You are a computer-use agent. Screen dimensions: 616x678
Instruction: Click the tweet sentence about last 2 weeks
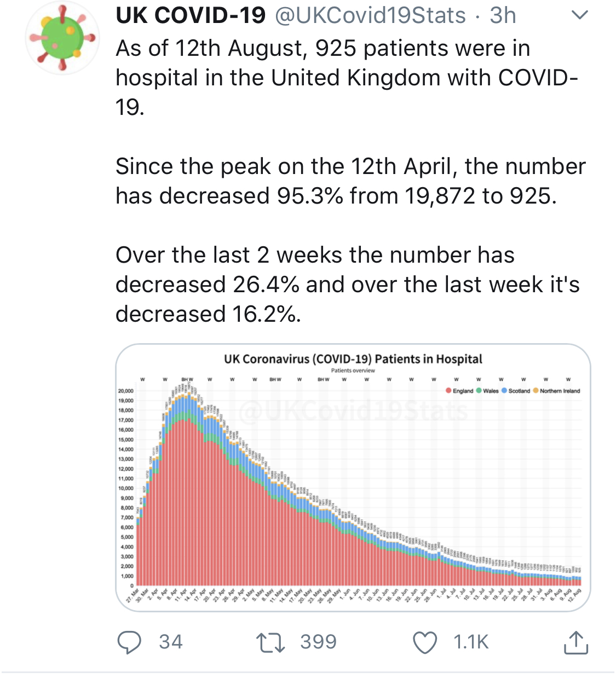pos(347,285)
